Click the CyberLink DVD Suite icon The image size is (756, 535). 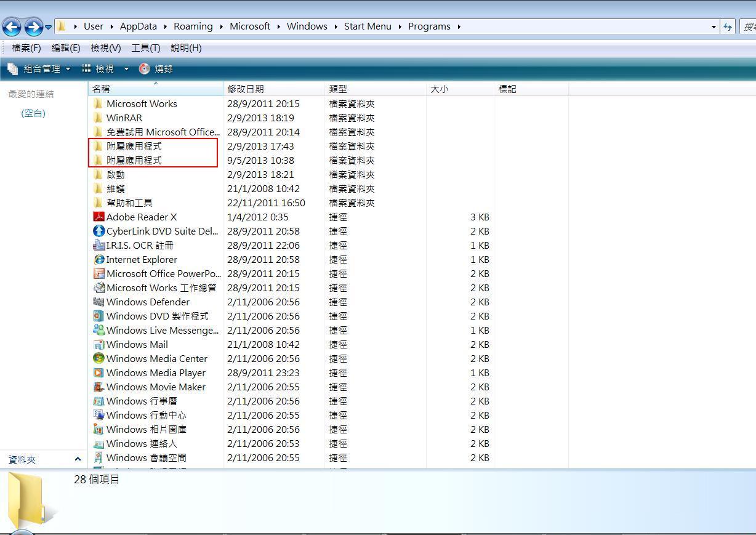click(x=99, y=231)
